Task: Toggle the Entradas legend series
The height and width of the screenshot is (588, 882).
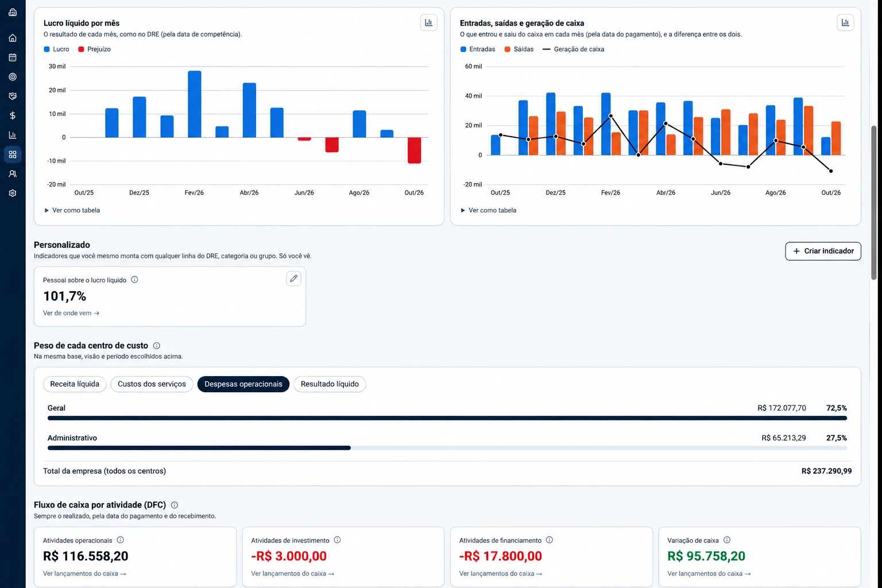Action: coord(478,49)
